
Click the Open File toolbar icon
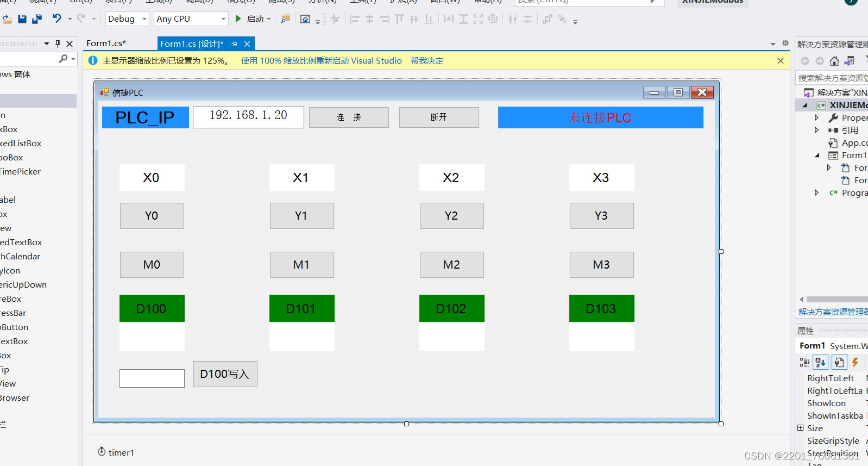point(7,19)
